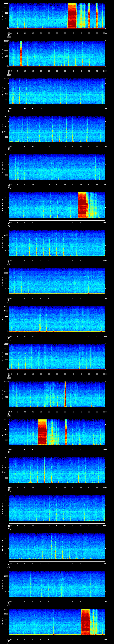Select the 18:34:00 start time label

9,487
